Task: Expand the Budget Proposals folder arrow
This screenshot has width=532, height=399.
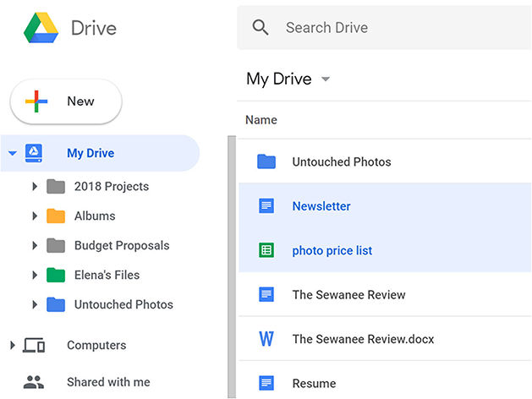Action: pos(35,245)
